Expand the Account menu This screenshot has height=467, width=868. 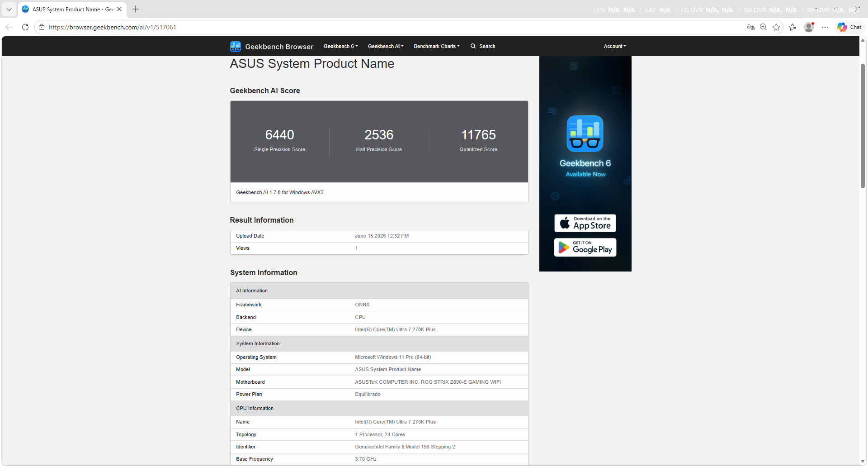615,46
